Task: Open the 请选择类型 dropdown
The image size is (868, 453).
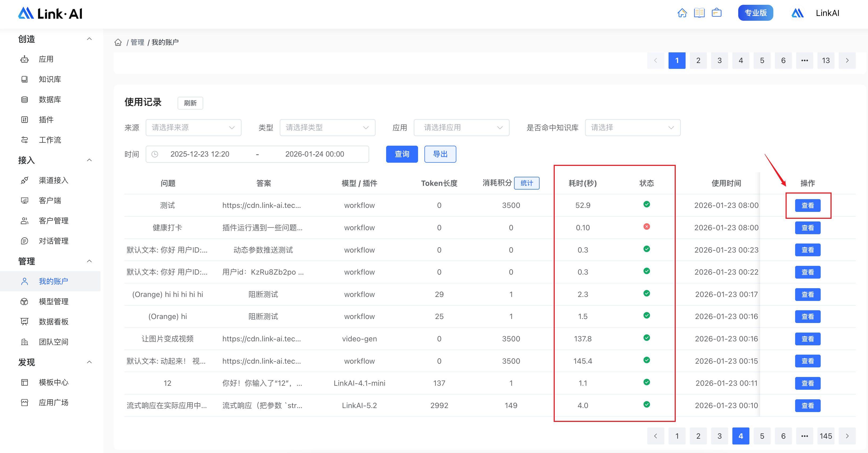Action: tap(327, 128)
